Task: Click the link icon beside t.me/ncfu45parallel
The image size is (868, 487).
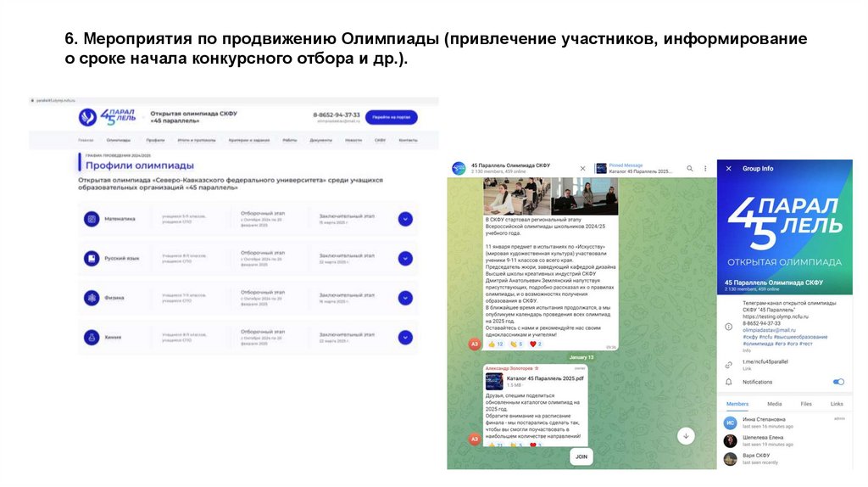Action: pos(728,365)
